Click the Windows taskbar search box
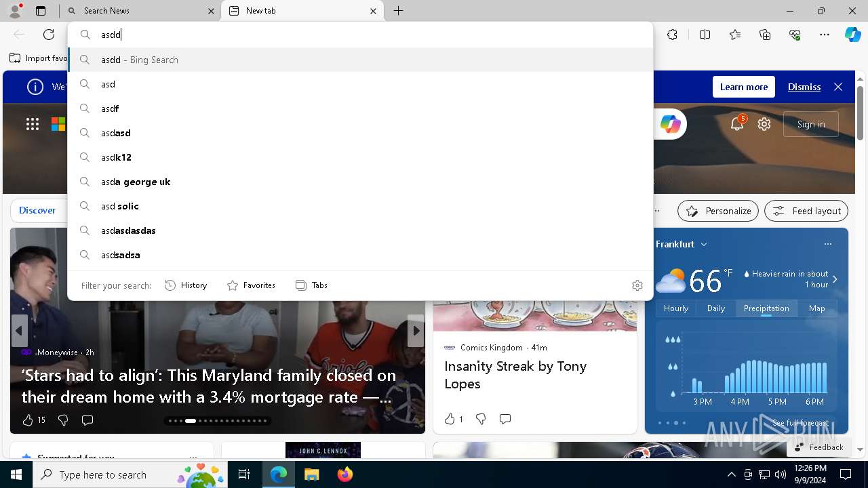Viewport: 868px width, 488px height. [129, 474]
